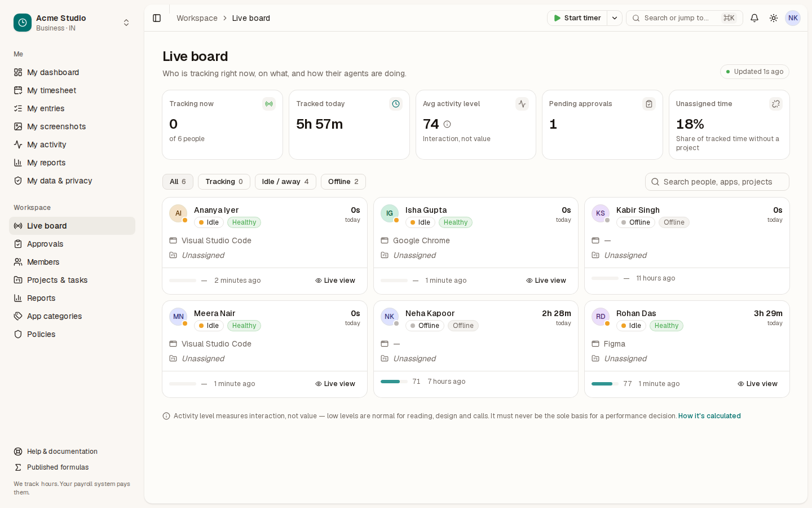Focus the Search or jump to field
Viewport: 812px width, 508px height.
(685, 18)
